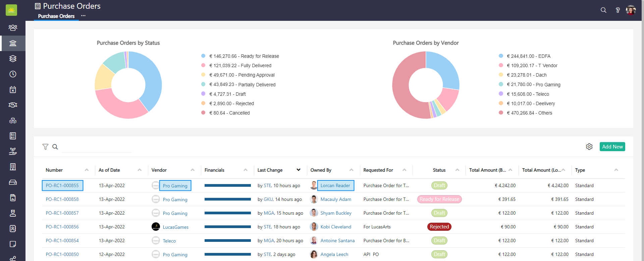Click the sort arrow on Number column
This screenshot has height=261, width=644.
87,170
